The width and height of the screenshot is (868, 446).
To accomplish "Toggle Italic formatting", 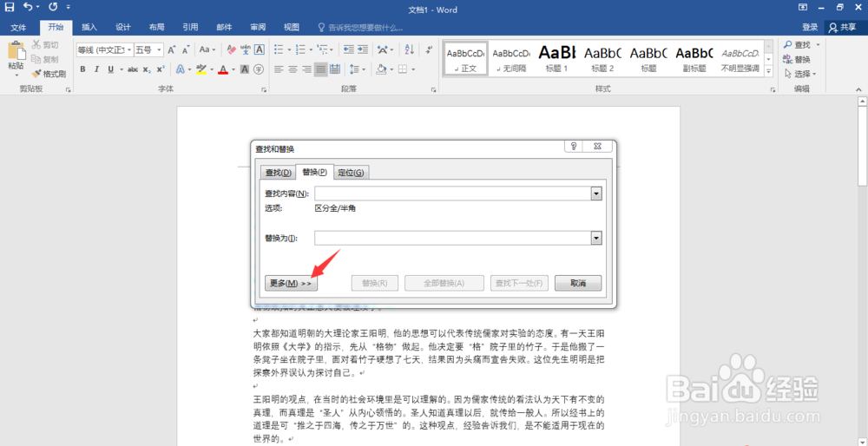I will click(96, 69).
